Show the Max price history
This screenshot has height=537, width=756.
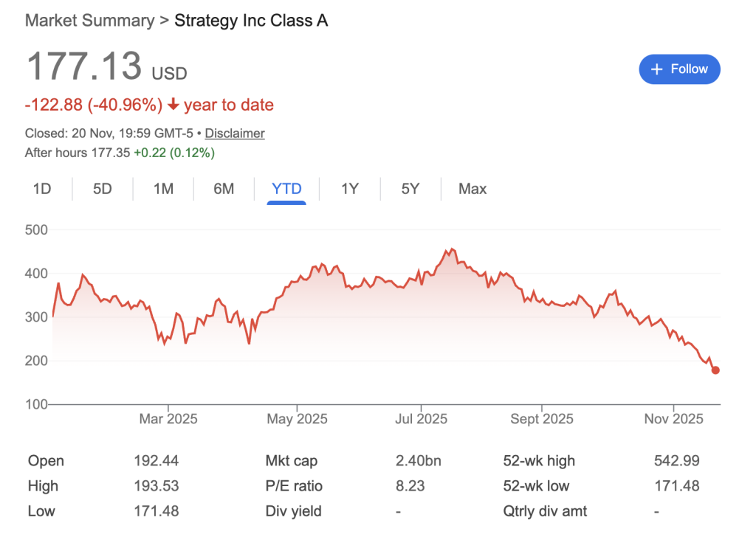[x=472, y=189]
